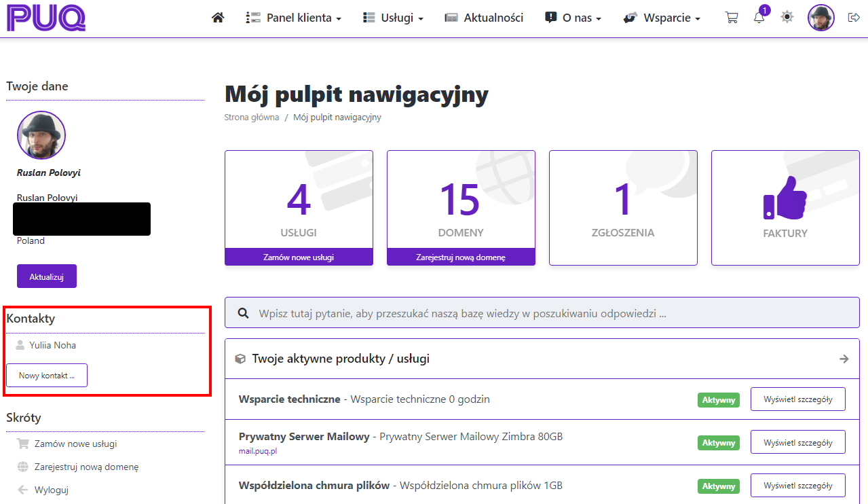
Task: Click Zarejestruj nową domenę on the domains tile
Action: click(461, 257)
